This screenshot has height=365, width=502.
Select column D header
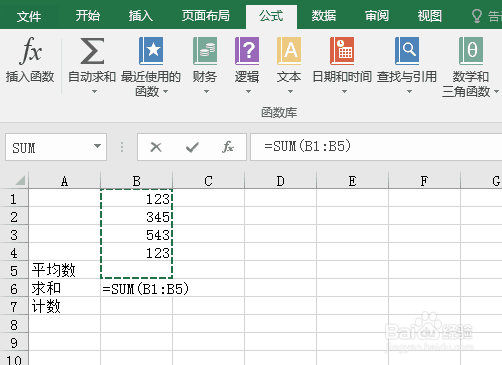pyautogui.click(x=281, y=181)
